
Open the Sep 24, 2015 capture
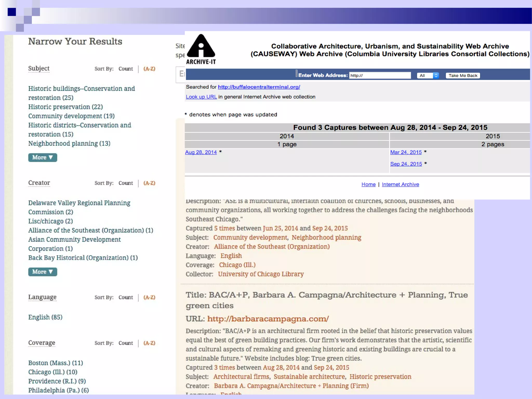tap(406, 164)
